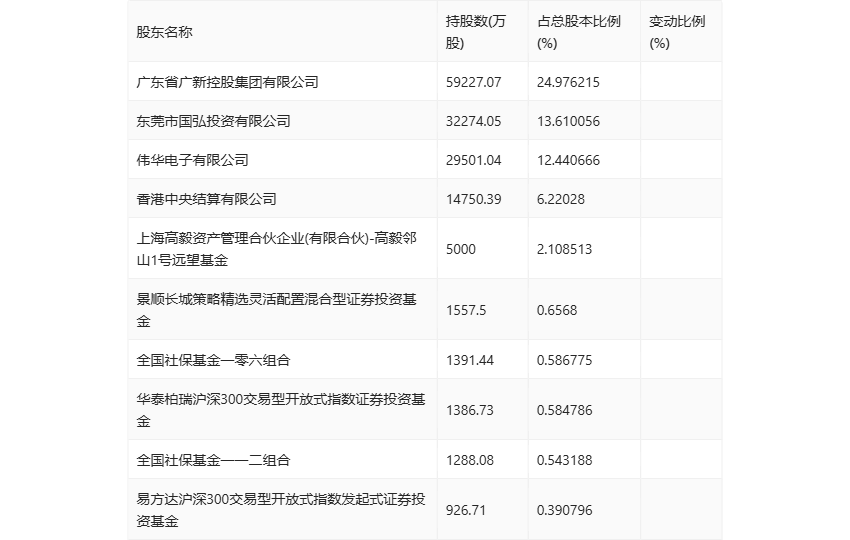Select 全国社保基金一零六组合 shareholder name
Viewport: 850px width, 540px height.
213,360
